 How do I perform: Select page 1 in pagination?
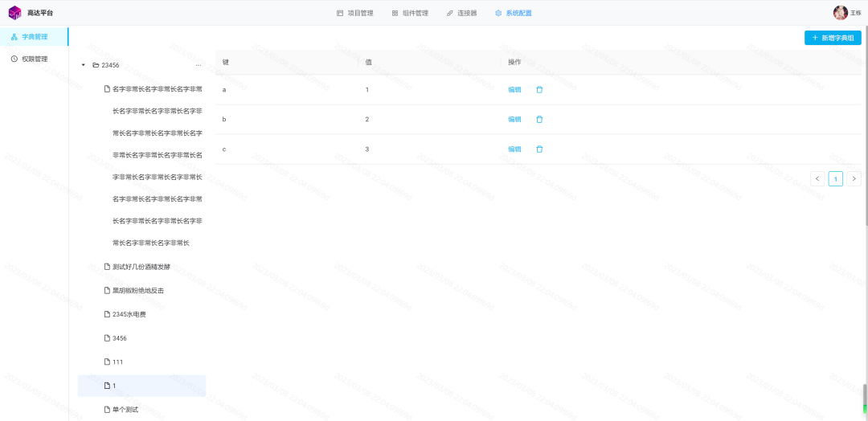[836, 178]
